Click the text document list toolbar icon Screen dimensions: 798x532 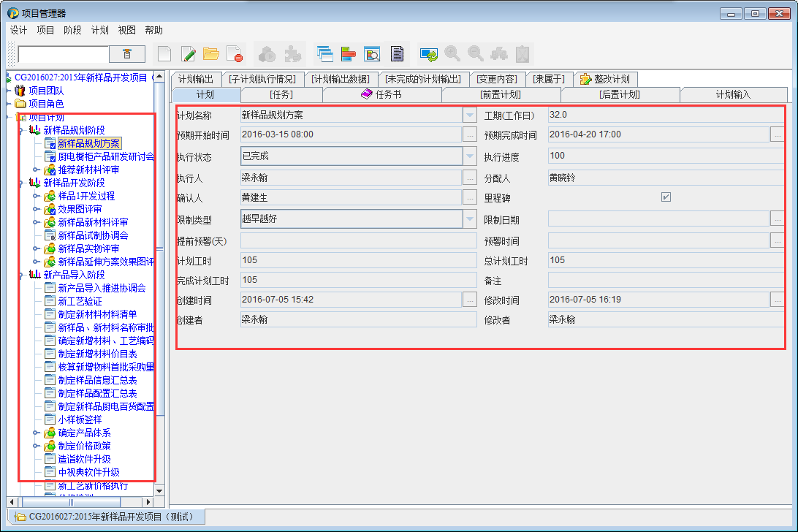(397, 53)
